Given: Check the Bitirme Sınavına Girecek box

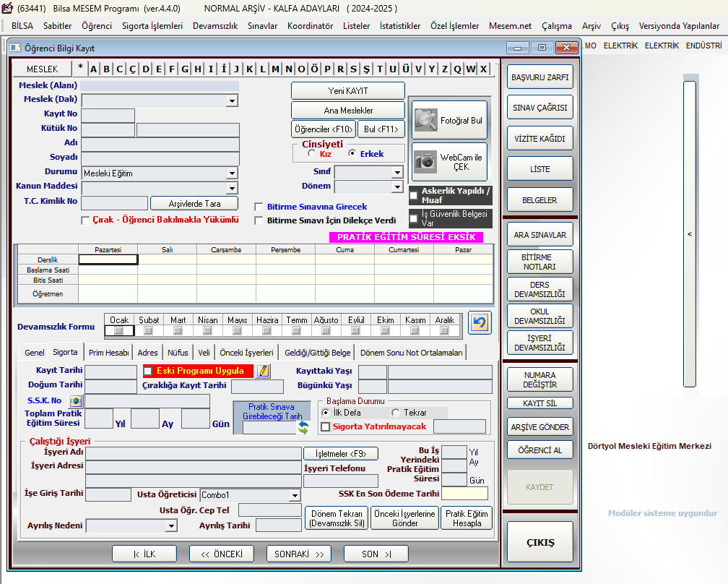Looking at the screenshot, I should pos(259,207).
